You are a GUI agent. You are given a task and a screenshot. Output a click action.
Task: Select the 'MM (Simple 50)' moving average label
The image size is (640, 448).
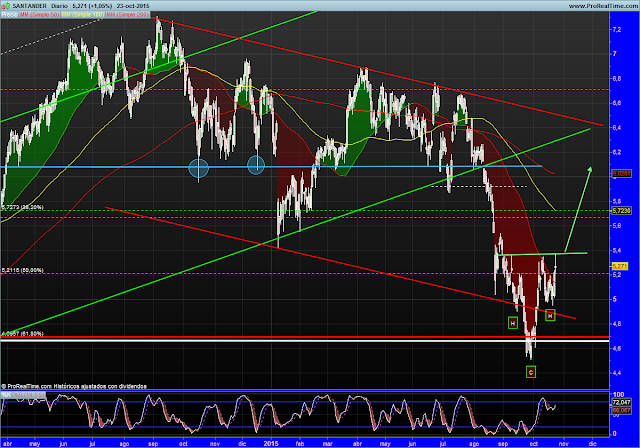click(x=40, y=14)
